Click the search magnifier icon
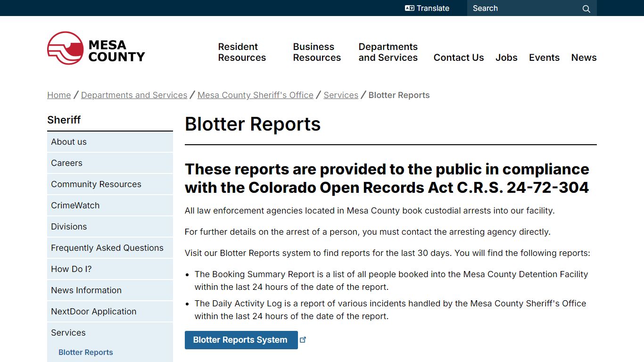The width and height of the screenshot is (644, 362). [x=586, y=8]
